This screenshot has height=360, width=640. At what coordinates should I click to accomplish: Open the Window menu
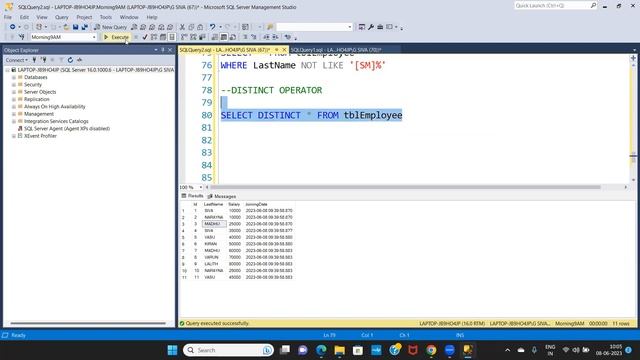click(x=129, y=17)
